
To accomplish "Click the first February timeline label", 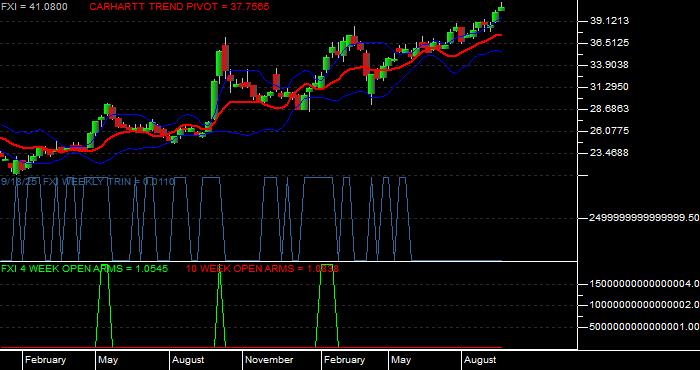I will click(46, 360).
